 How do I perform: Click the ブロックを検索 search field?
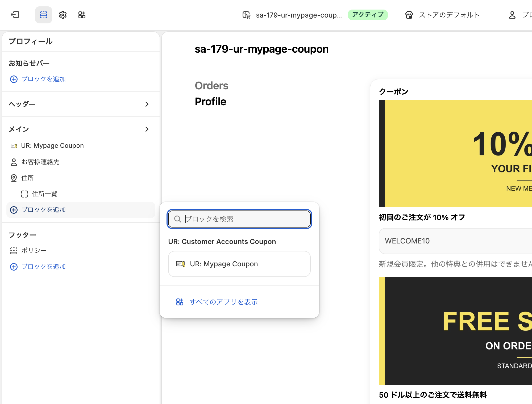pos(239,219)
